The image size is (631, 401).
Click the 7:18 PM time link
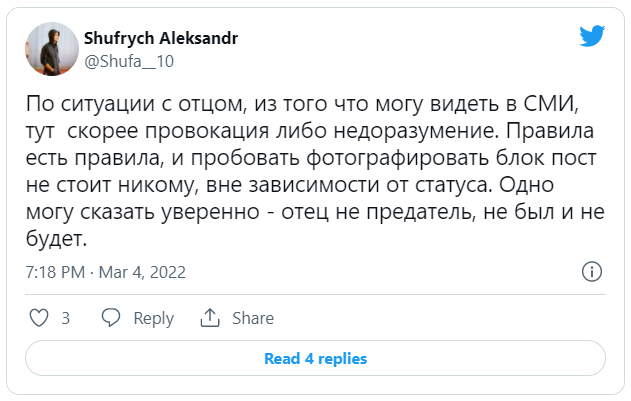coord(55,272)
